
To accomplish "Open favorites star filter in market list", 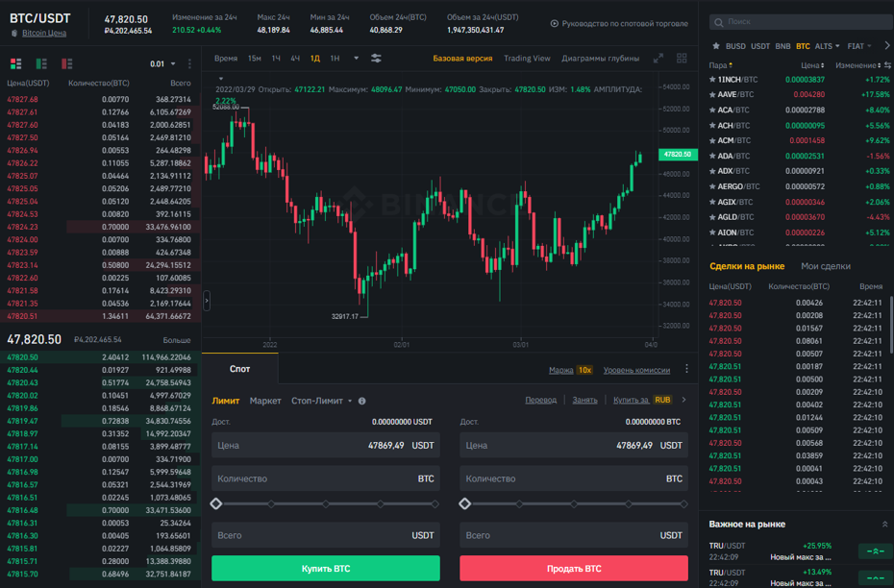I will point(715,46).
